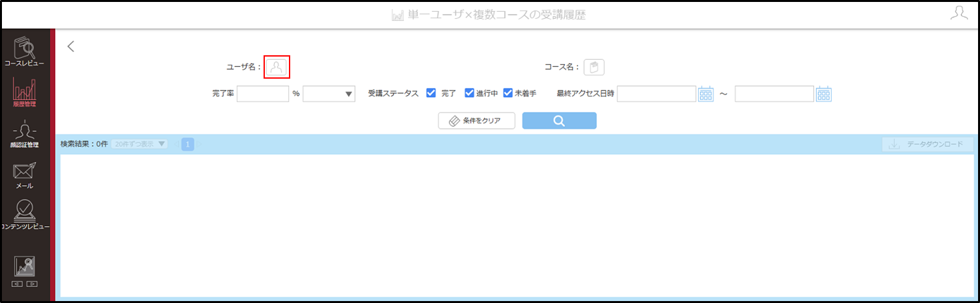Viewport: 980px width, 303px height.
Task: Click the 検索結果：0件 text
Action: (84, 144)
